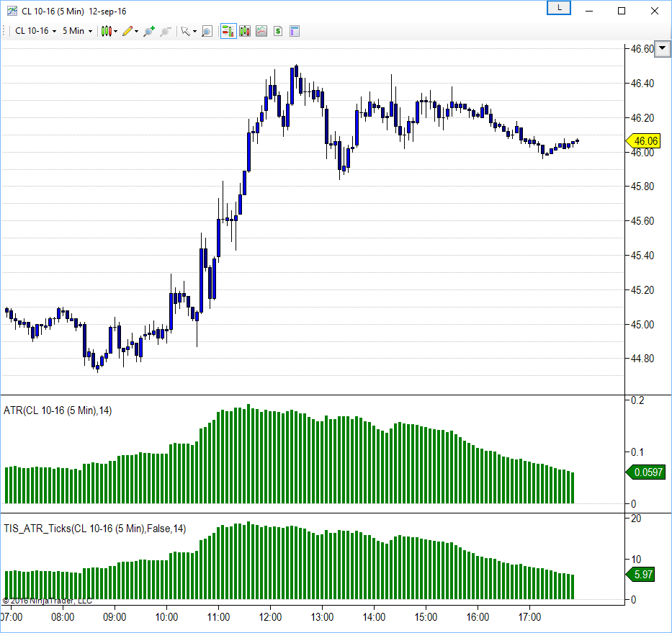Open the Indicators chart icon
The width and height of the screenshot is (672, 633).
tap(261, 31)
